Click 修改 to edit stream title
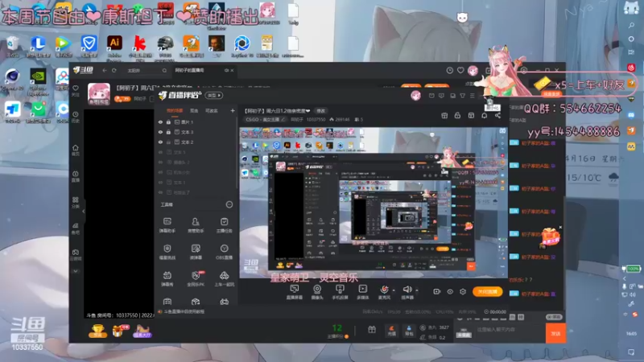The image size is (644, 362). coord(320,111)
